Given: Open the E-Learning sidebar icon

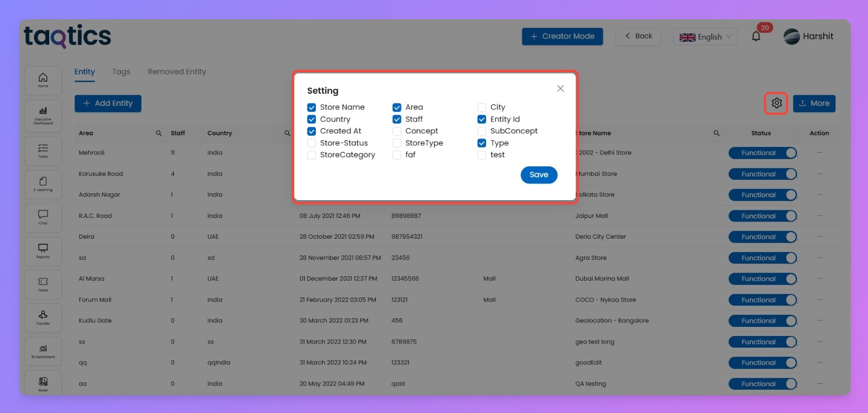Looking at the screenshot, I should coord(43,184).
